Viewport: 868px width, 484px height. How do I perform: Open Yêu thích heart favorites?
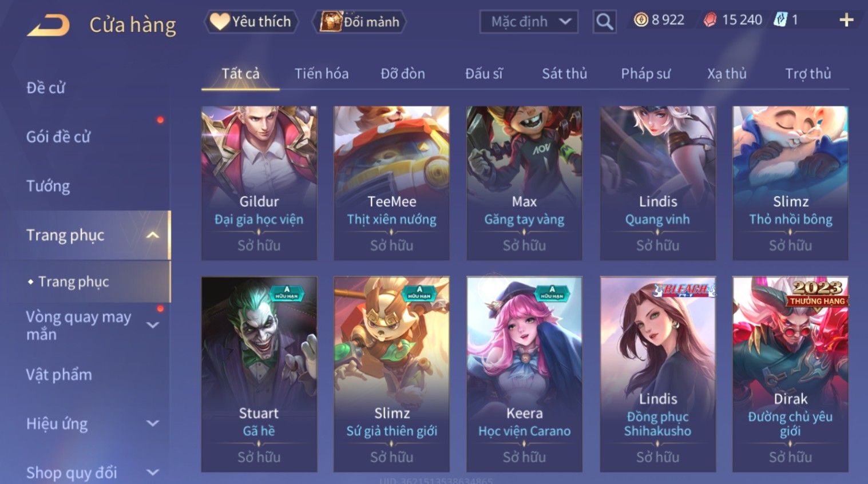click(x=251, y=22)
